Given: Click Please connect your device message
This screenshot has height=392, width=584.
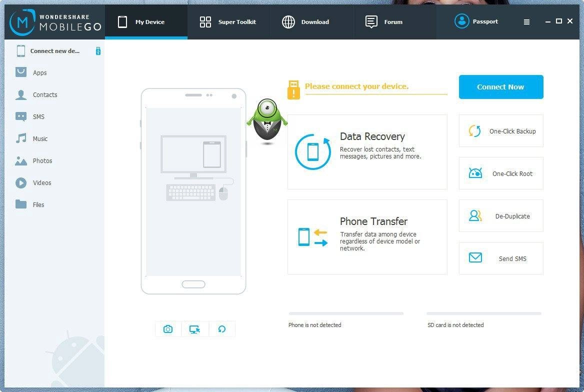Looking at the screenshot, I should point(356,86).
